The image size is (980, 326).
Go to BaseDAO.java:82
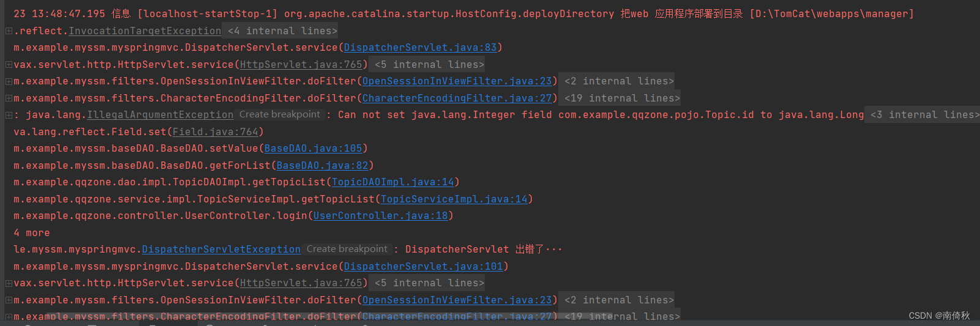[323, 166]
